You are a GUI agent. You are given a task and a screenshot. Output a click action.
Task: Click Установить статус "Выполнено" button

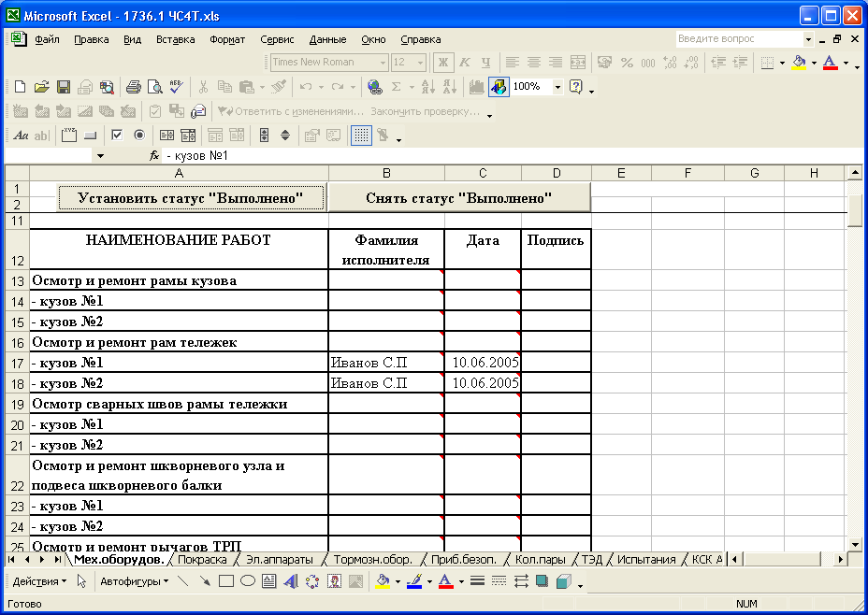point(191,198)
